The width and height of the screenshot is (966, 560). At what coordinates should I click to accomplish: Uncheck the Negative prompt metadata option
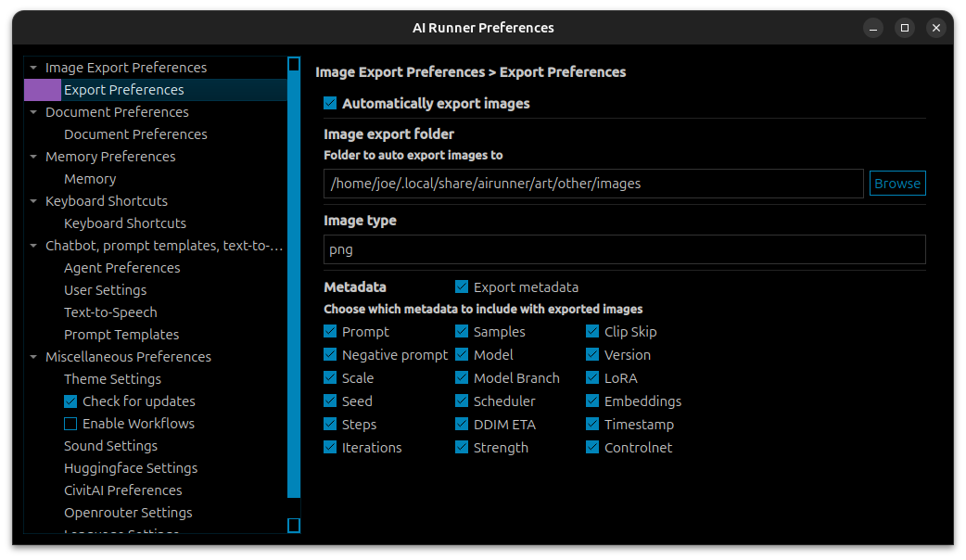(330, 355)
